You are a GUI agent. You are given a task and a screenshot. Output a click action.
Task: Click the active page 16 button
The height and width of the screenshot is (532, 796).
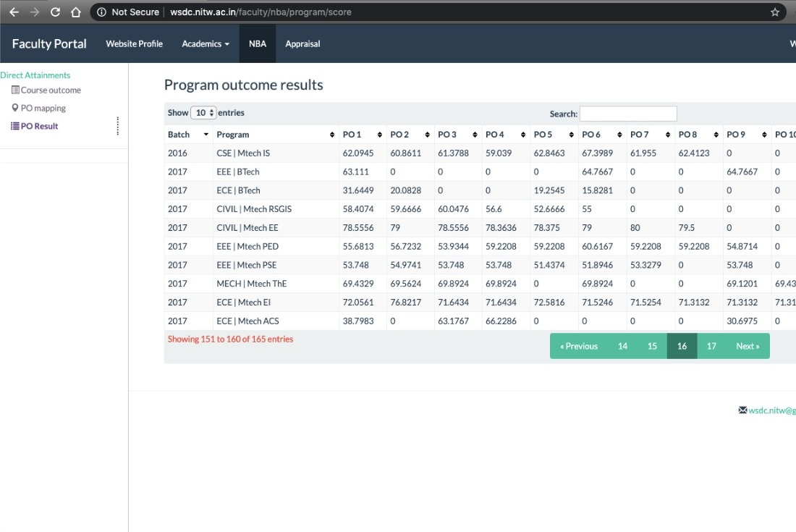click(682, 346)
